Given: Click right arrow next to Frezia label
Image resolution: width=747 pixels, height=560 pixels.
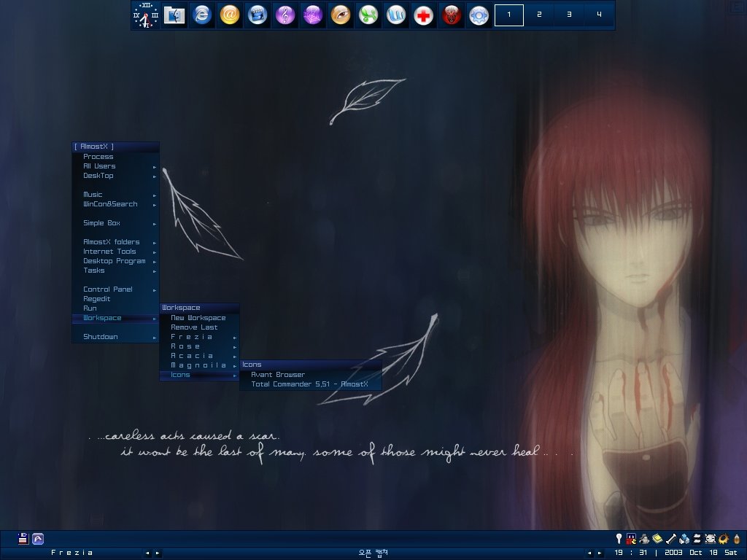Looking at the screenshot, I should click(x=158, y=553).
